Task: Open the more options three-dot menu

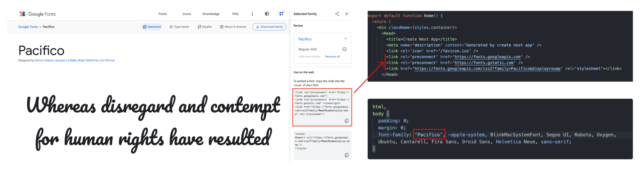Action: click(252, 14)
